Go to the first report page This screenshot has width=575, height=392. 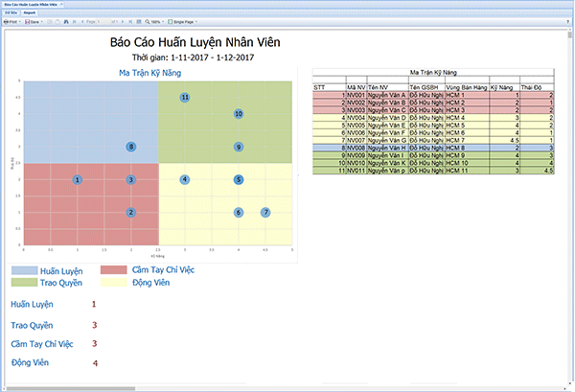click(x=75, y=22)
